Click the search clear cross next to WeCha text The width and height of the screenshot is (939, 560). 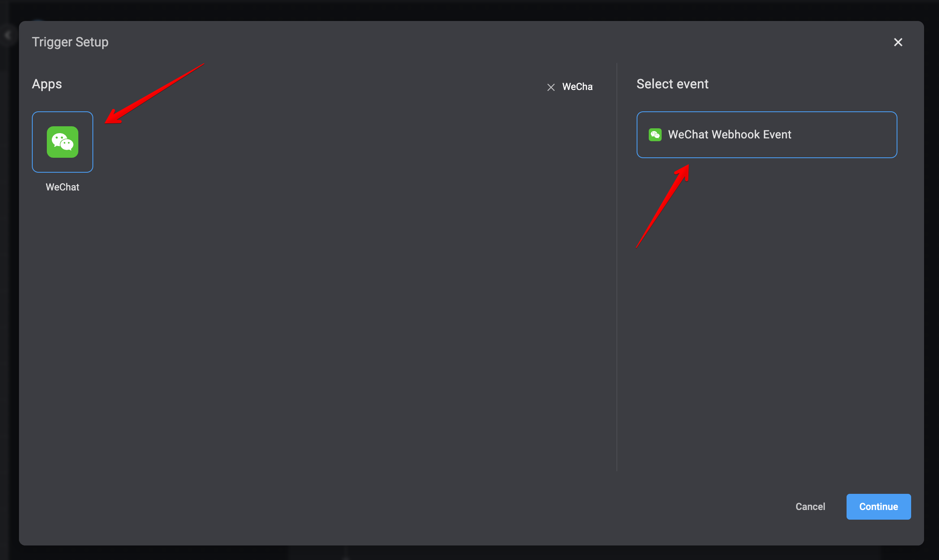551,87
